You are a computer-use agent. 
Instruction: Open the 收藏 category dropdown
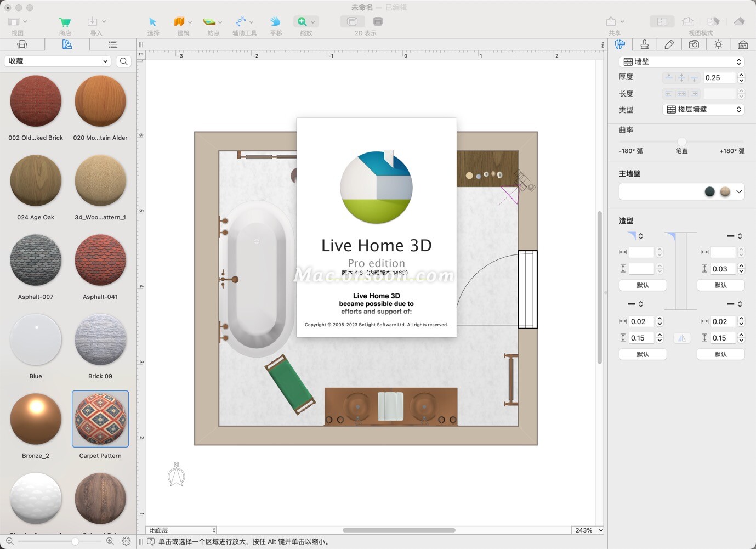(58, 61)
